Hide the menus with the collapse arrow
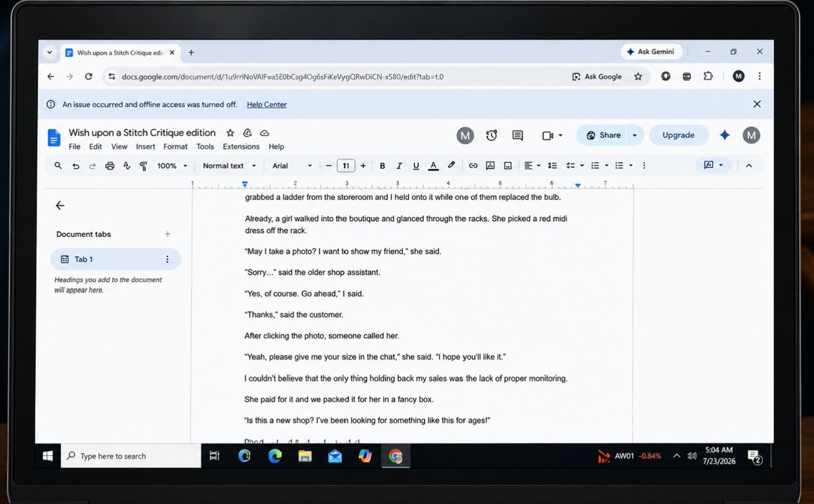The width and height of the screenshot is (814, 504). (749, 166)
